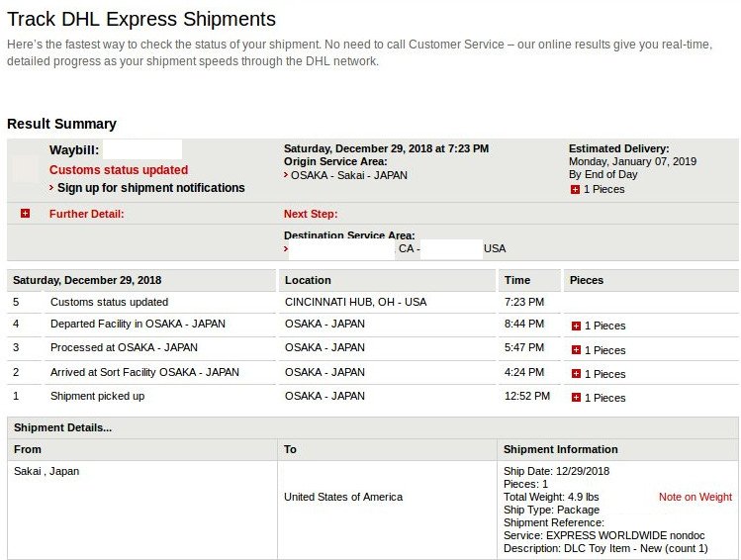
Task: Click the Time column header
Action: [x=517, y=280]
